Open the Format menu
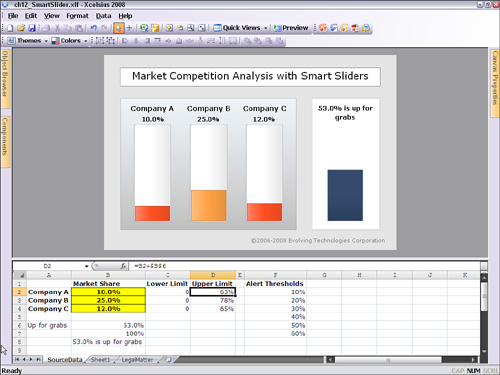The image size is (500, 375). pos(77,16)
